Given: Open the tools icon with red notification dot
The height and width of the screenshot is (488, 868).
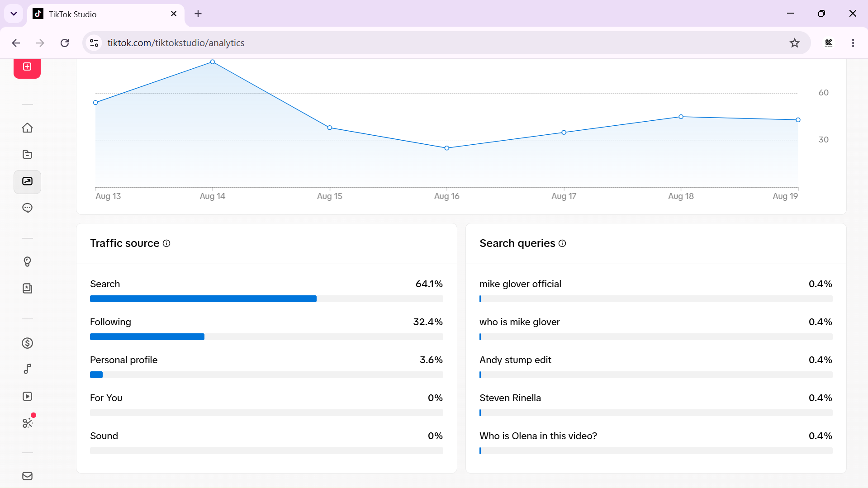Looking at the screenshot, I should point(27,423).
